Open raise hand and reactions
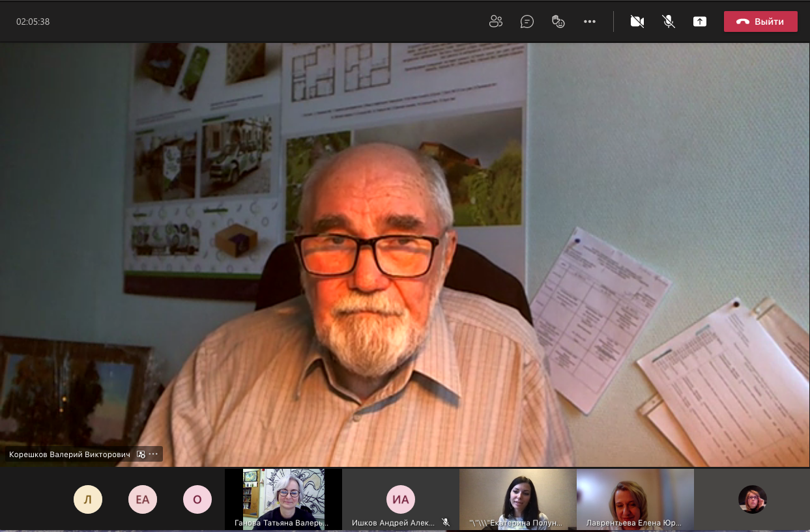The height and width of the screenshot is (532, 810). [558, 21]
